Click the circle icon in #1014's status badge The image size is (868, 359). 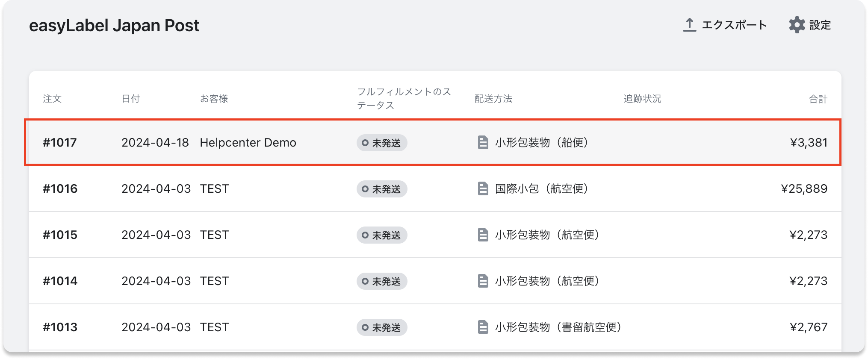(366, 282)
